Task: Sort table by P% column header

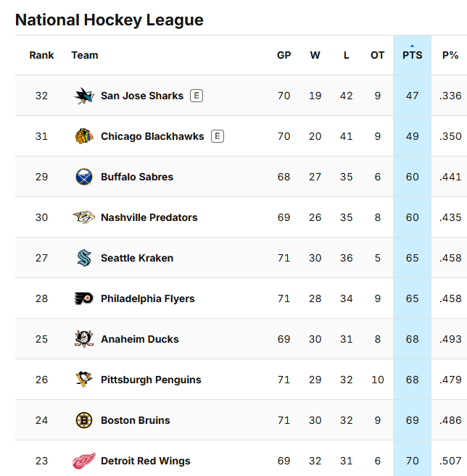Action: [x=450, y=55]
